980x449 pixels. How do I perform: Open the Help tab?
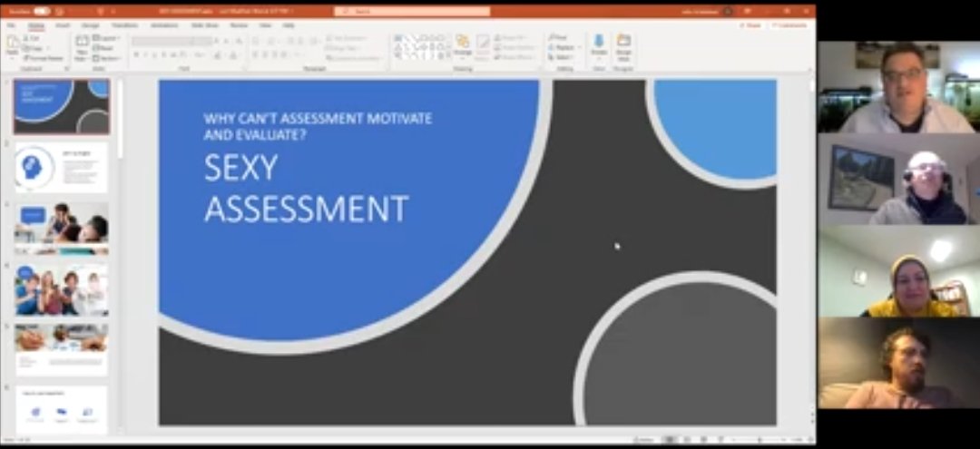click(x=289, y=25)
